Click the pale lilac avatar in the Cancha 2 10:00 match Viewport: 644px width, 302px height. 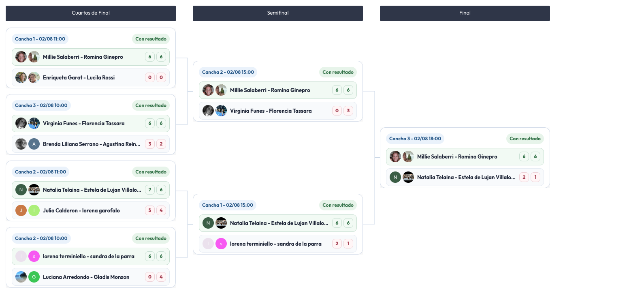tap(21, 256)
